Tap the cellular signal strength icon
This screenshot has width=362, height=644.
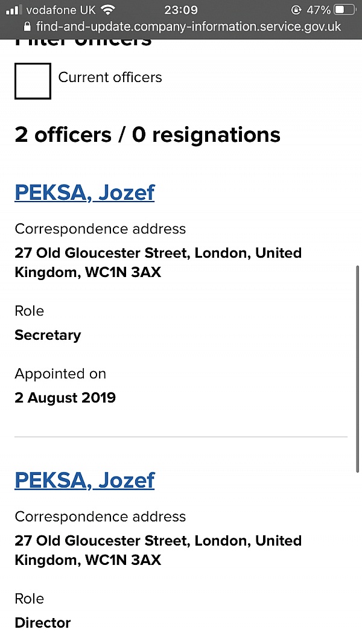tap(14, 10)
